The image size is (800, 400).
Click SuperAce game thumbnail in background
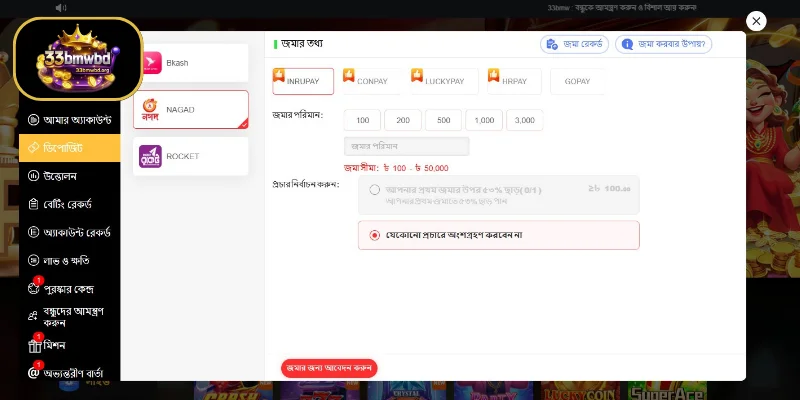click(x=667, y=391)
